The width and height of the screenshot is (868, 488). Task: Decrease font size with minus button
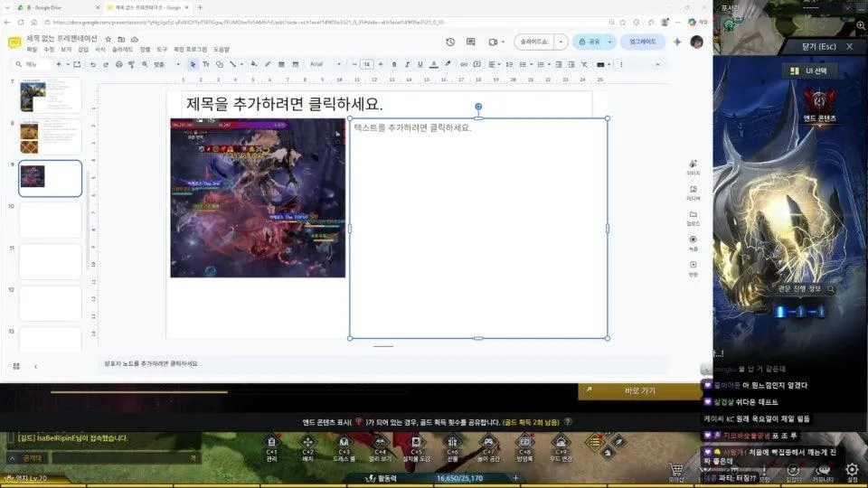click(354, 65)
